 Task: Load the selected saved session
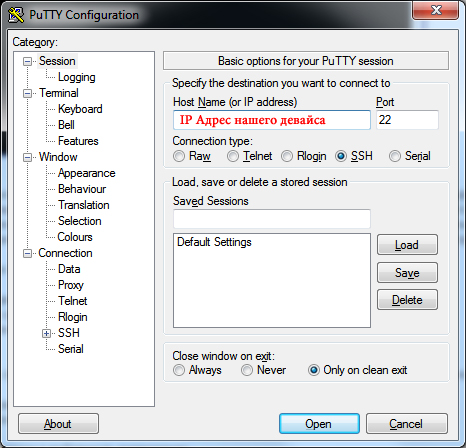click(407, 245)
